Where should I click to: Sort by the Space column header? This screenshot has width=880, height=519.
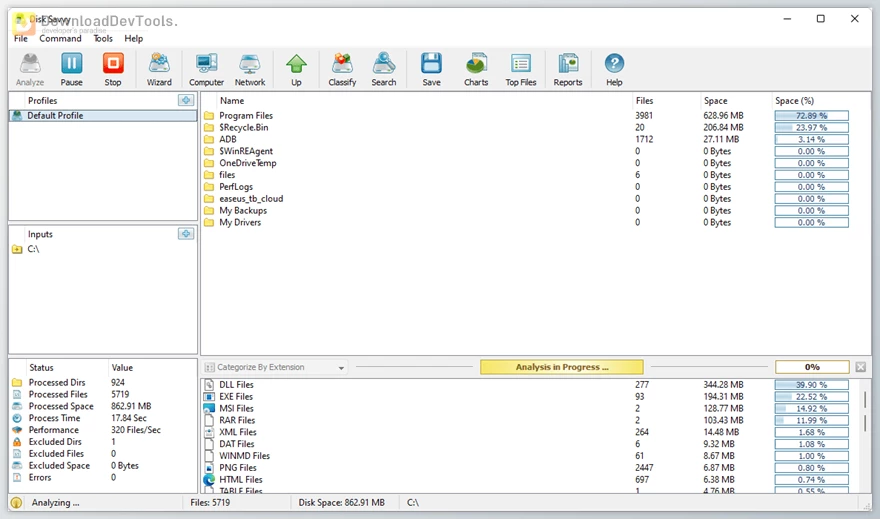[716, 100]
